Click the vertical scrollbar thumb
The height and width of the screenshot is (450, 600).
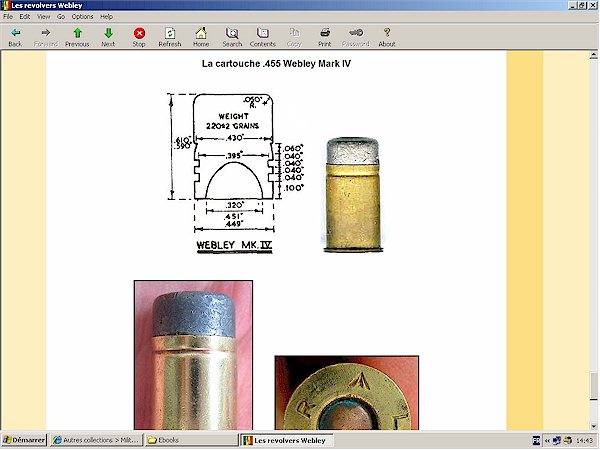(593, 385)
